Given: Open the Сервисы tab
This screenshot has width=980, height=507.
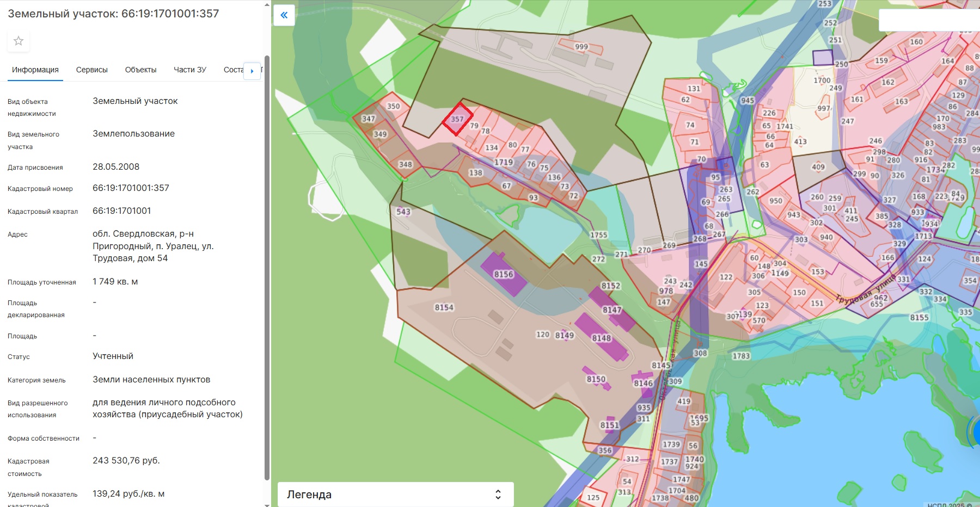Looking at the screenshot, I should tap(91, 70).
